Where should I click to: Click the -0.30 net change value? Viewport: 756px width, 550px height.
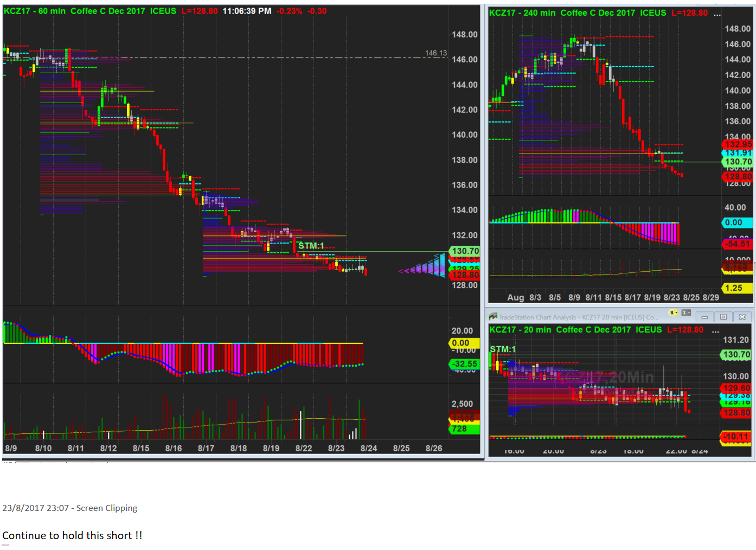317,11
